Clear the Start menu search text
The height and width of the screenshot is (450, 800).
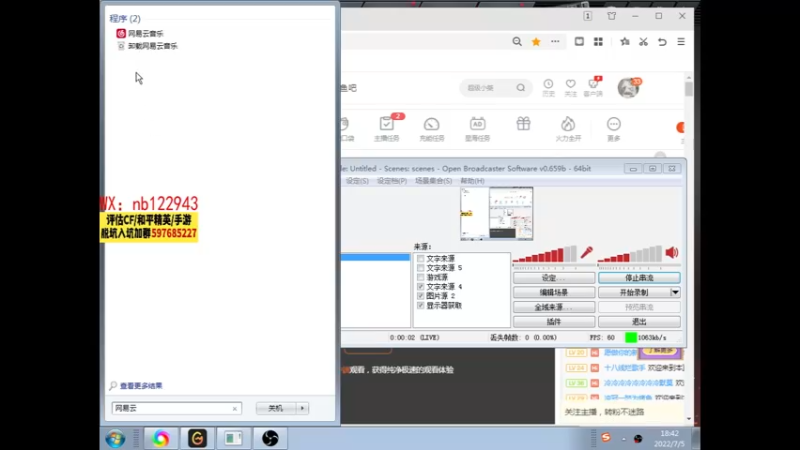click(235, 409)
